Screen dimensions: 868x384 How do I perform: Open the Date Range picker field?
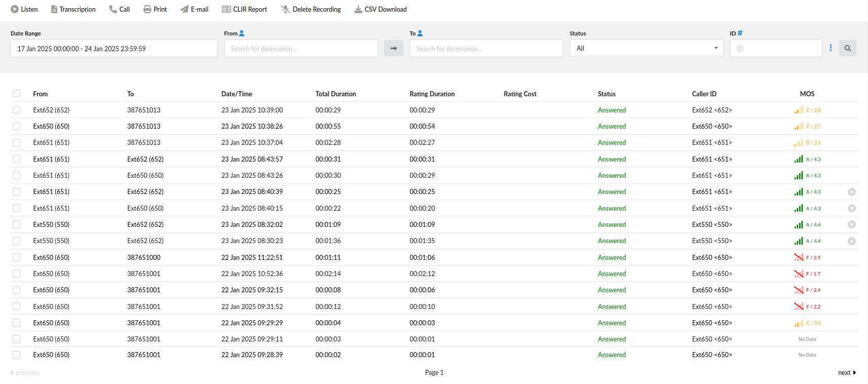click(x=114, y=49)
